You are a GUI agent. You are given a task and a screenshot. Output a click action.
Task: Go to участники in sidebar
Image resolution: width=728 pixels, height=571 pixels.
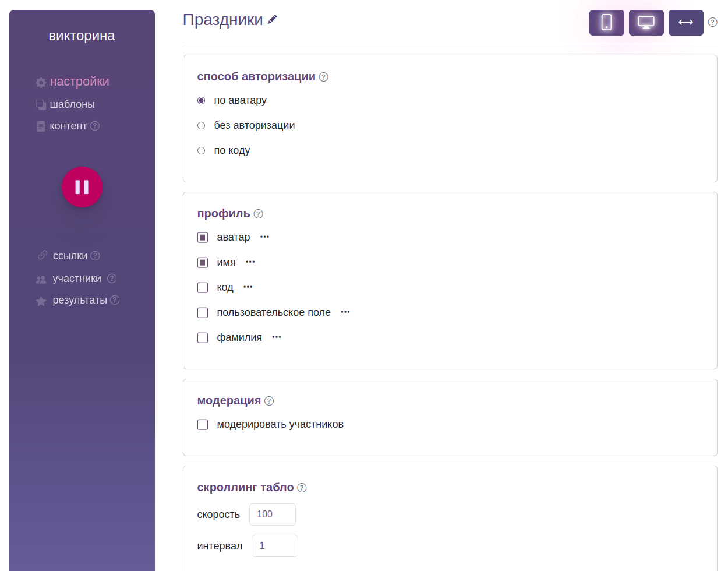(77, 279)
